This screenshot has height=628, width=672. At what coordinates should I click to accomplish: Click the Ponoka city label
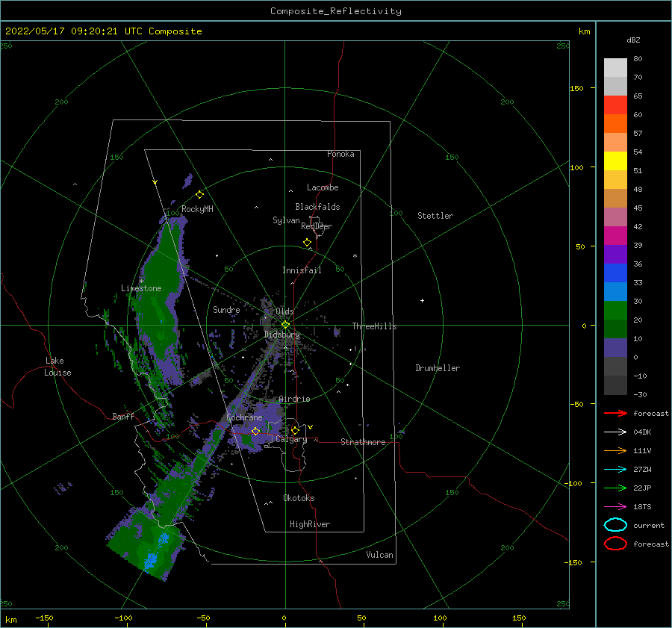pyautogui.click(x=340, y=154)
